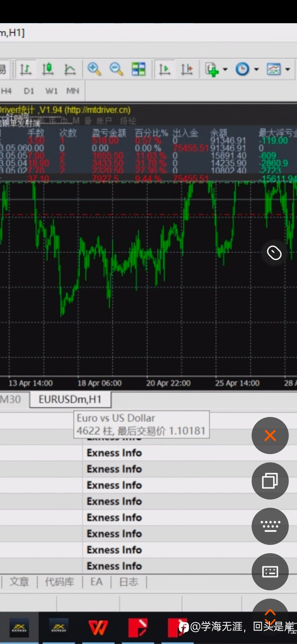Click the 14235.90 balance value
Image resolution: width=297 pixels, height=644 pixels.
coord(229,163)
